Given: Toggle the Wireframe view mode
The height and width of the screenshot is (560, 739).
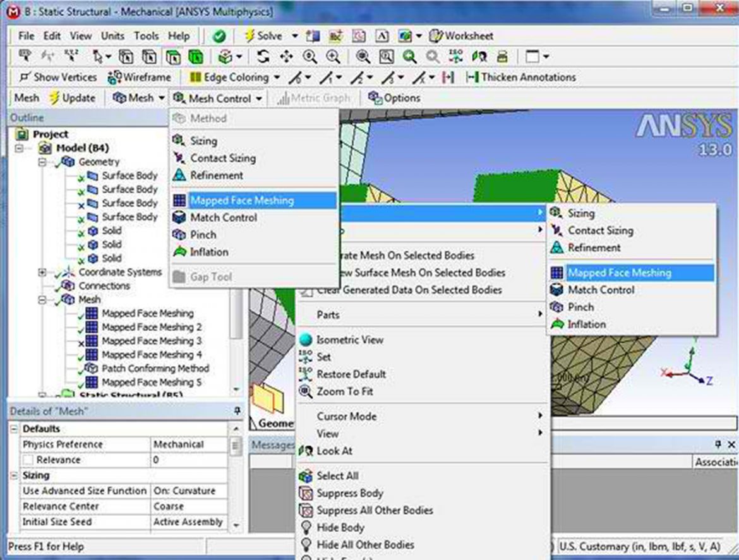Looking at the screenshot, I should [x=141, y=77].
